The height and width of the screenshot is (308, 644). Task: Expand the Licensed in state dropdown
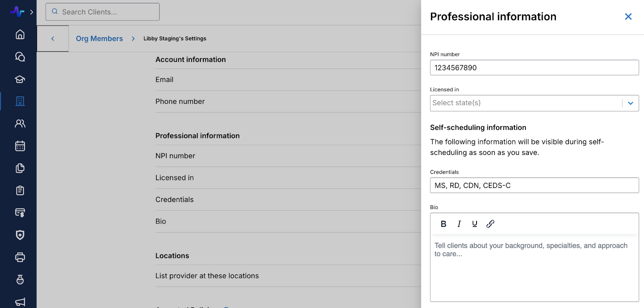(x=630, y=103)
